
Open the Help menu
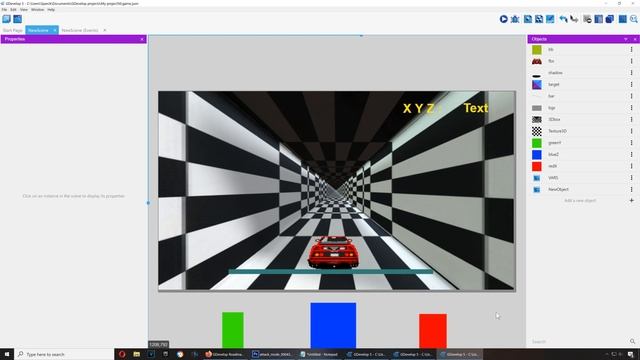pyautogui.click(x=51, y=9)
